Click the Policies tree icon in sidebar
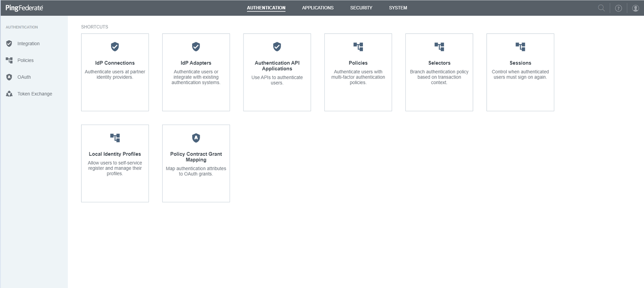Screen dimensions: 644x288 pyautogui.click(x=9, y=60)
